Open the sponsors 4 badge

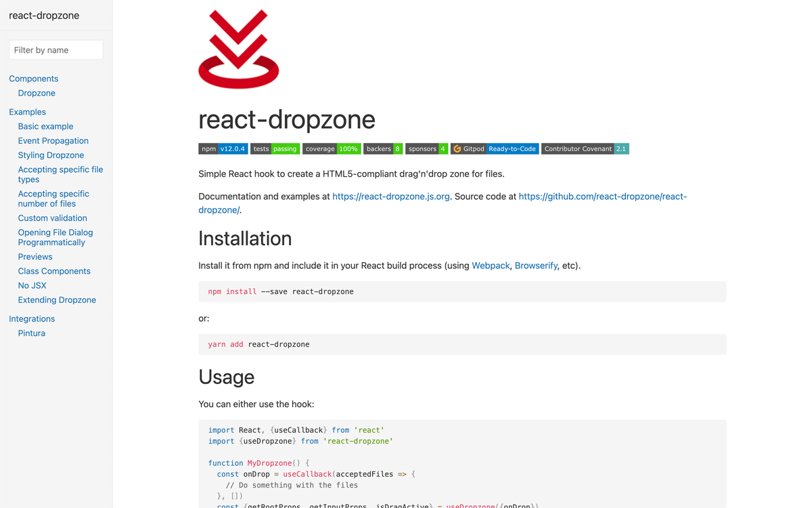tap(426, 149)
